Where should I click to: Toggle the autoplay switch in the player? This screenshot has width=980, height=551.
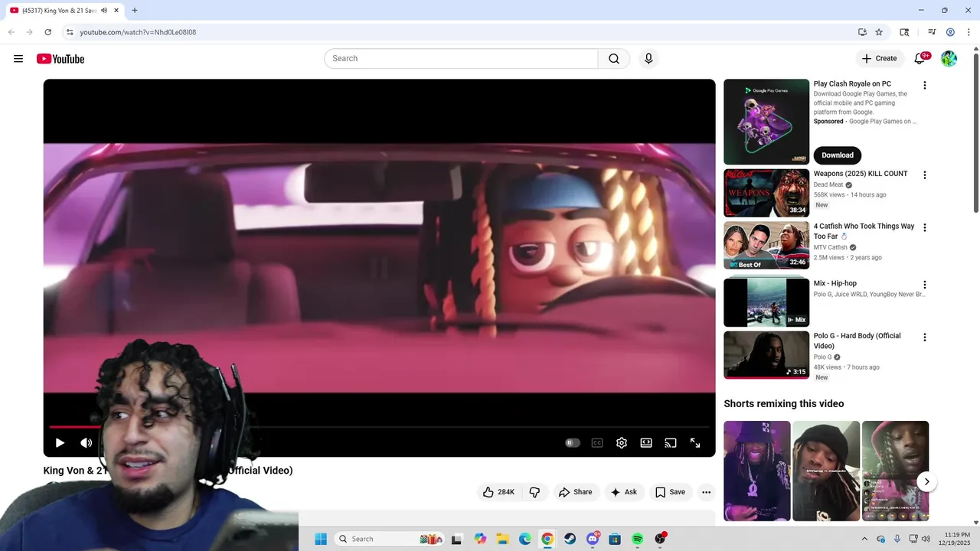573,442
